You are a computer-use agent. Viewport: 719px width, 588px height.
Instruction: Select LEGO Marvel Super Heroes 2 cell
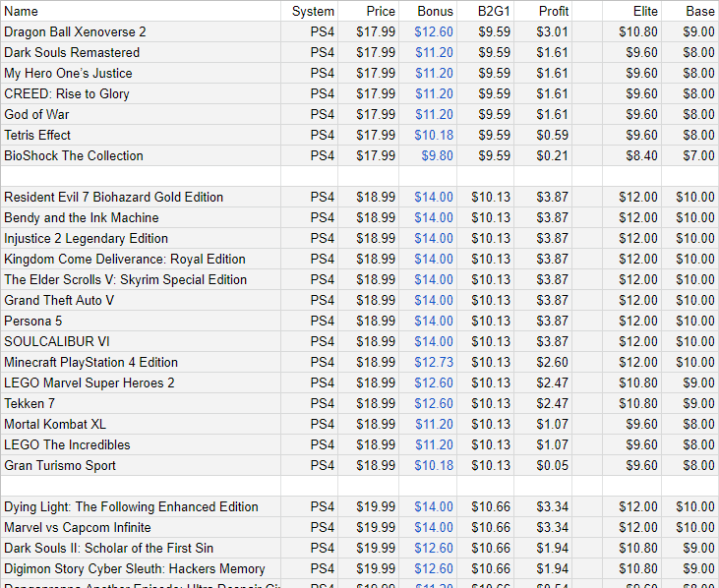click(141, 382)
